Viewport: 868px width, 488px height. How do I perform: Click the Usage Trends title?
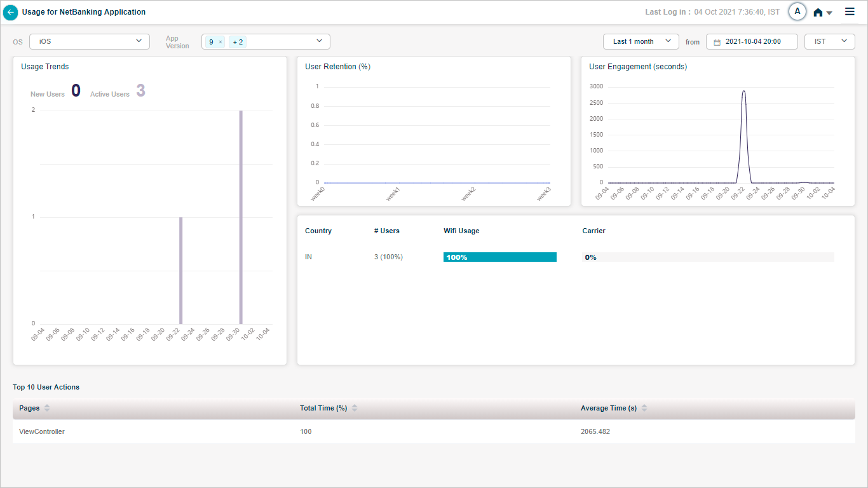click(45, 66)
